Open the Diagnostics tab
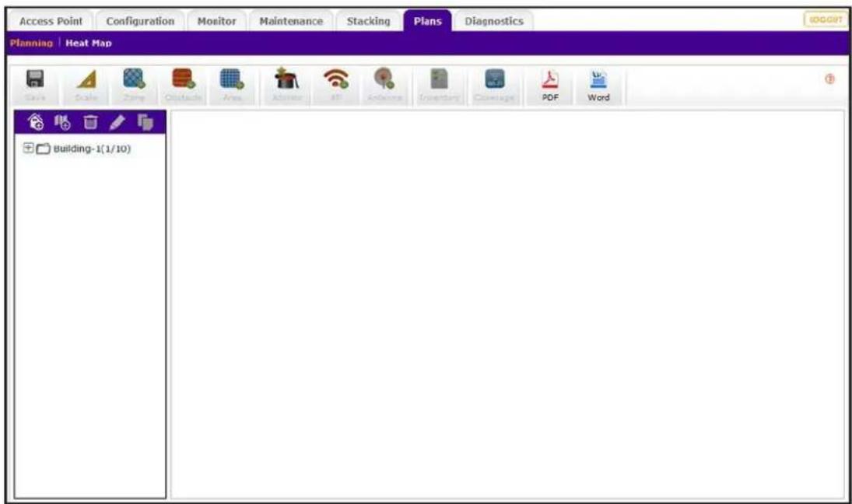This screenshot has height=504, width=852. pyautogui.click(x=494, y=21)
